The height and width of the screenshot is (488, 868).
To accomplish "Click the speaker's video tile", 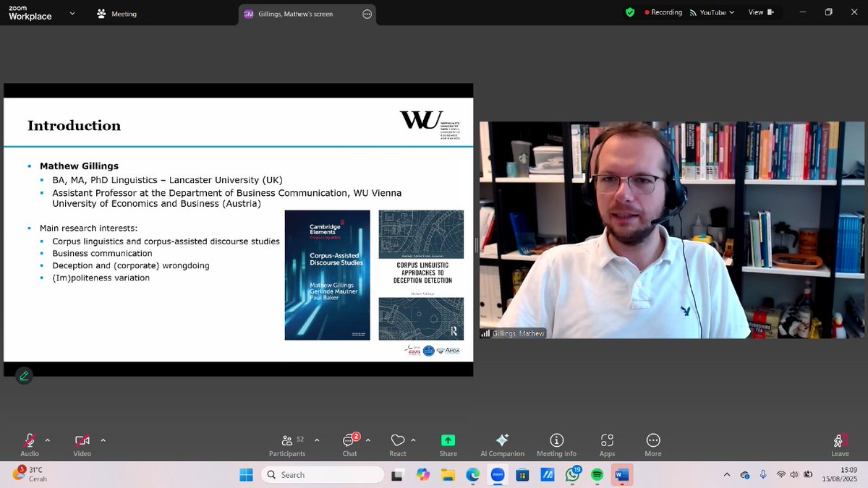I will (x=672, y=230).
